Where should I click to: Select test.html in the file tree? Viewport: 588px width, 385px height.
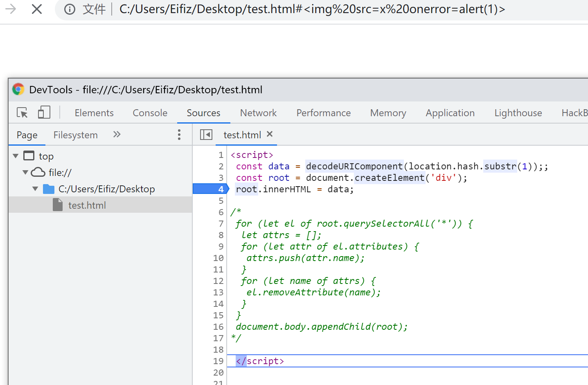click(x=87, y=205)
